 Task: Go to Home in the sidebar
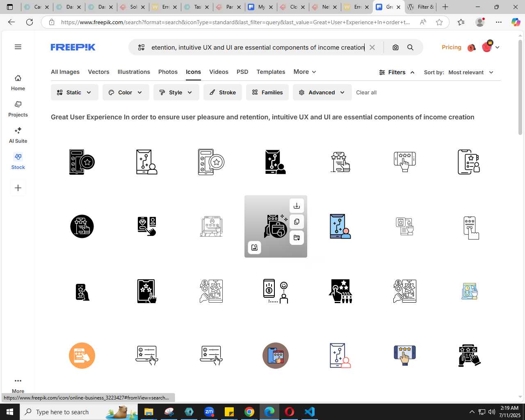18,83
